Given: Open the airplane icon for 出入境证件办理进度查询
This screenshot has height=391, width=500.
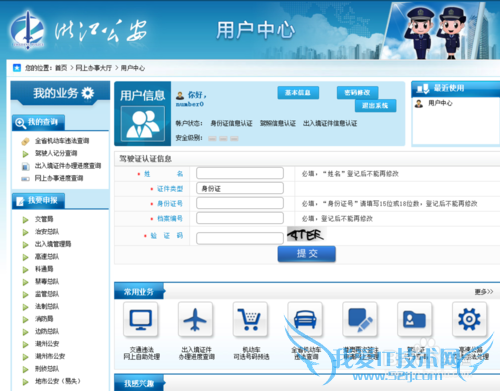Looking at the screenshot, I should (x=195, y=319).
